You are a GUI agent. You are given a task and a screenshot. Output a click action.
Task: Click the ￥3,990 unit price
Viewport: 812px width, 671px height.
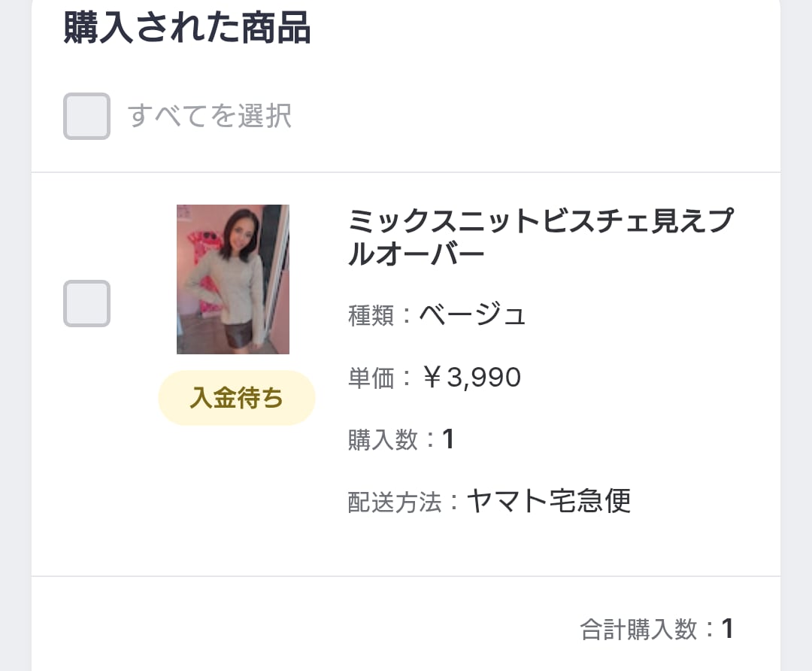click(471, 377)
